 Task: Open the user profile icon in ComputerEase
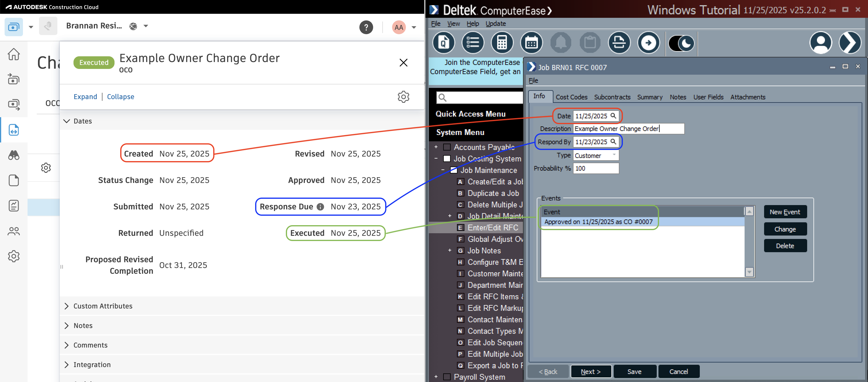click(820, 43)
